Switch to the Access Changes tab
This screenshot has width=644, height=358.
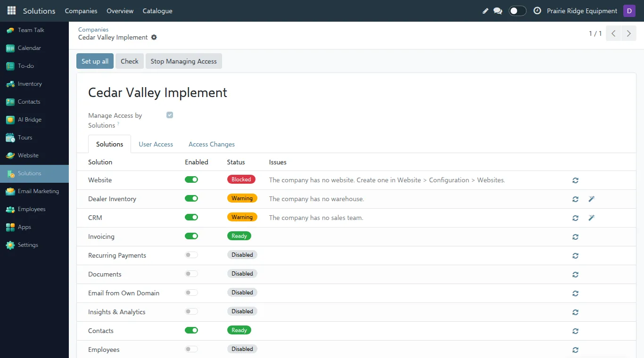coord(212,144)
